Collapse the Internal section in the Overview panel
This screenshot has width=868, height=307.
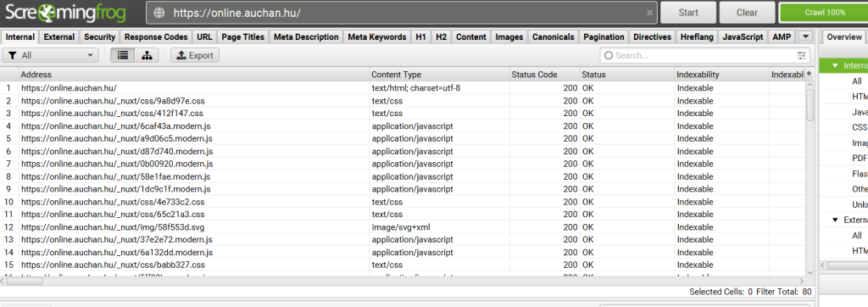pos(835,65)
